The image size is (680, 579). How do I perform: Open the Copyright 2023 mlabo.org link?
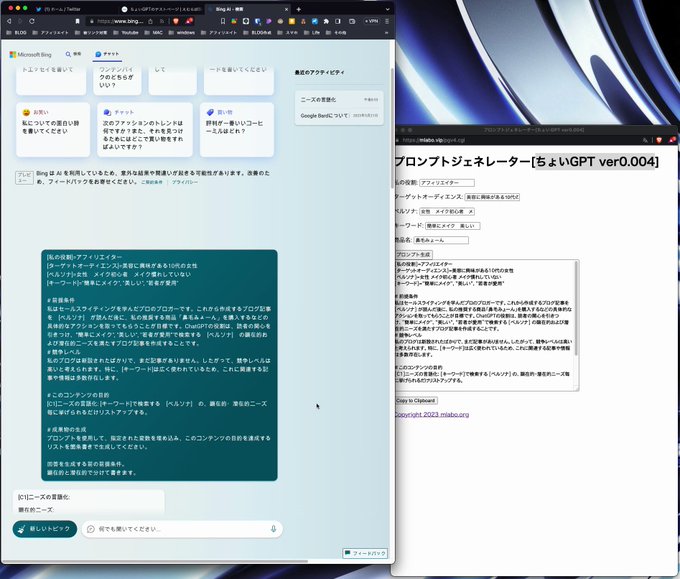[432, 415]
